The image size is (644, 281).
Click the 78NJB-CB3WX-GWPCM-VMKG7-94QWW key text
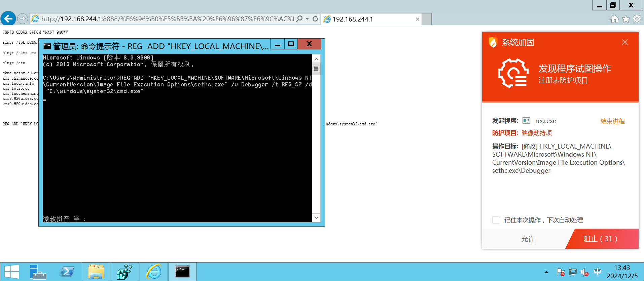35,32
